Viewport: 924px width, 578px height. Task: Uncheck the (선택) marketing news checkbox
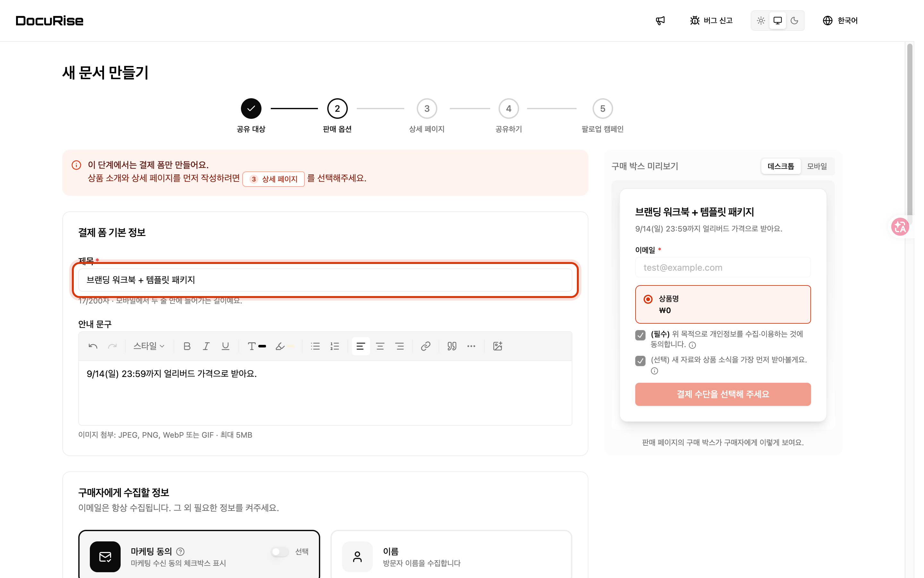tap(640, 361)
